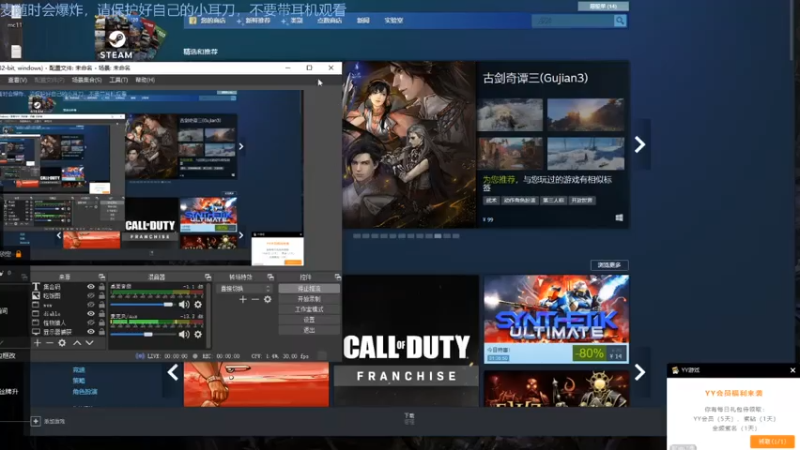Viewport: 800px width, 450px height.
Task: Toggle lock on the text source row
Action: (102, 287)
